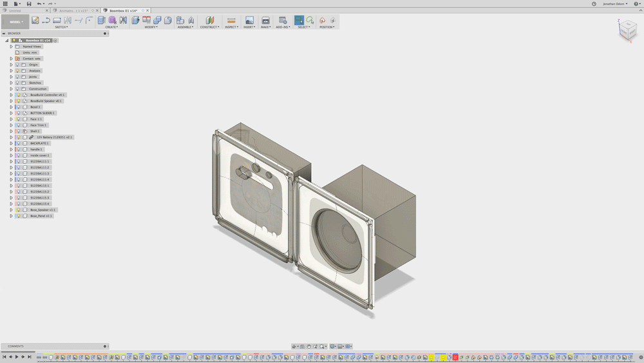644x363 pixels.
Task: Click the ViewCube in the corner
Action: (x=627, y=30)
